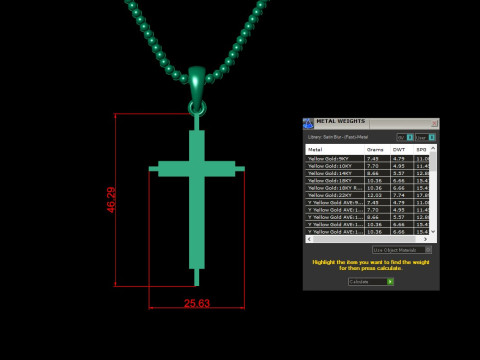The image size is (480, 360).
Task: Sort by the Grams column header
Action: [377, 150]
